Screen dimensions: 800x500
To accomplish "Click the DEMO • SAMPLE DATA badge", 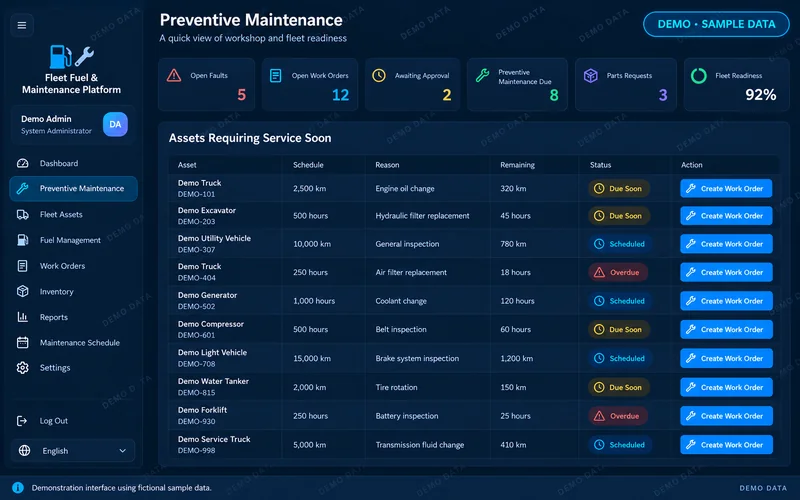I will (x=716, y=24).
